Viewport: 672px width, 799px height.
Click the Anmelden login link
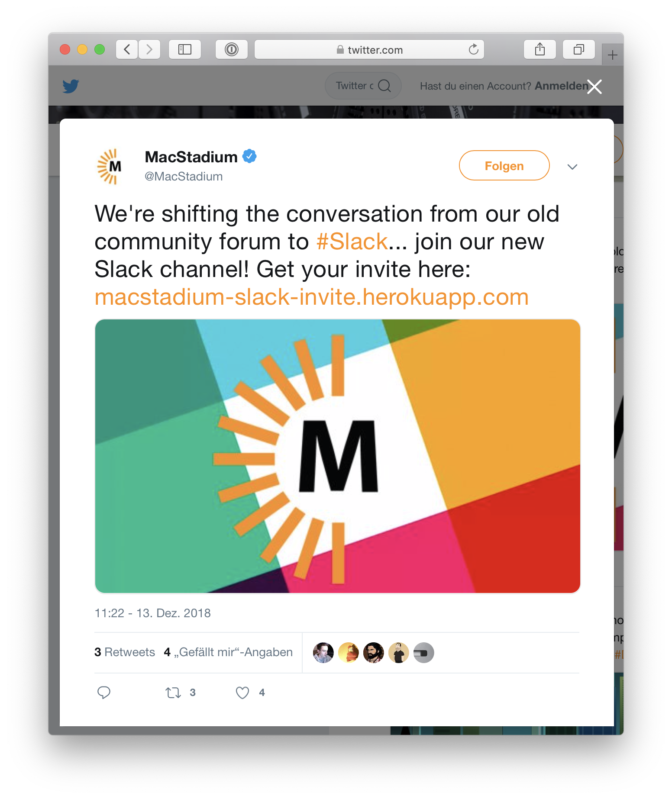click(x=562, y=86)
